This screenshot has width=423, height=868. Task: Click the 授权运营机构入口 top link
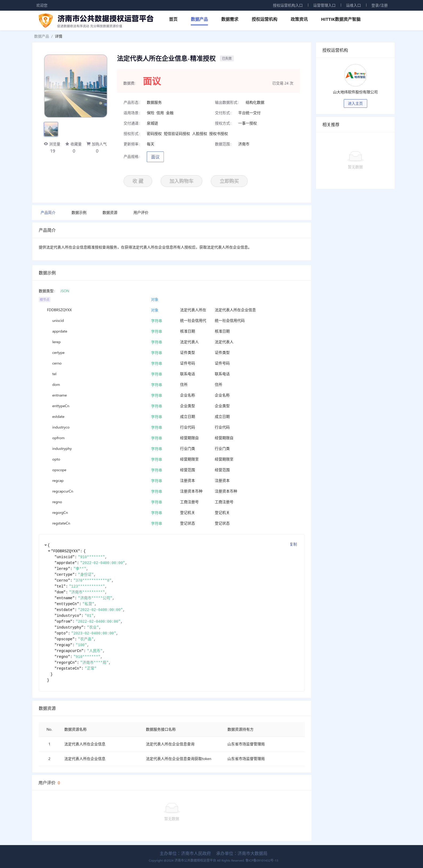point(288,5)
